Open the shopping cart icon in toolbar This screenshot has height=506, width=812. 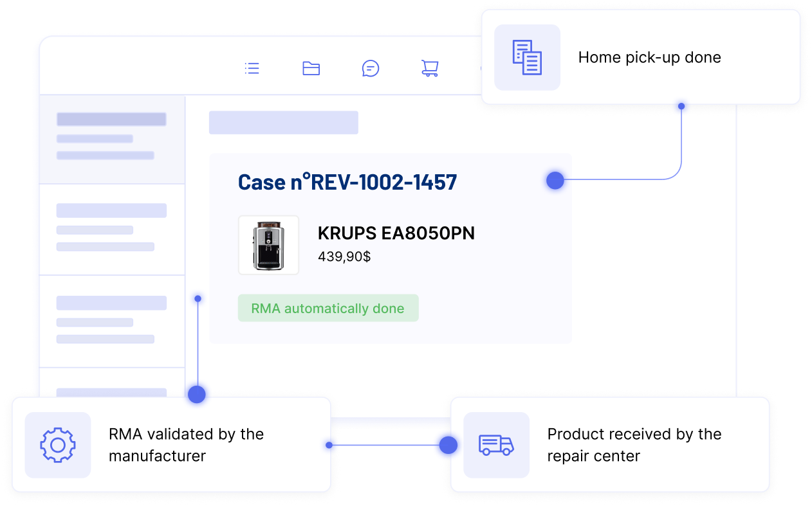click(x=430, y=68)
